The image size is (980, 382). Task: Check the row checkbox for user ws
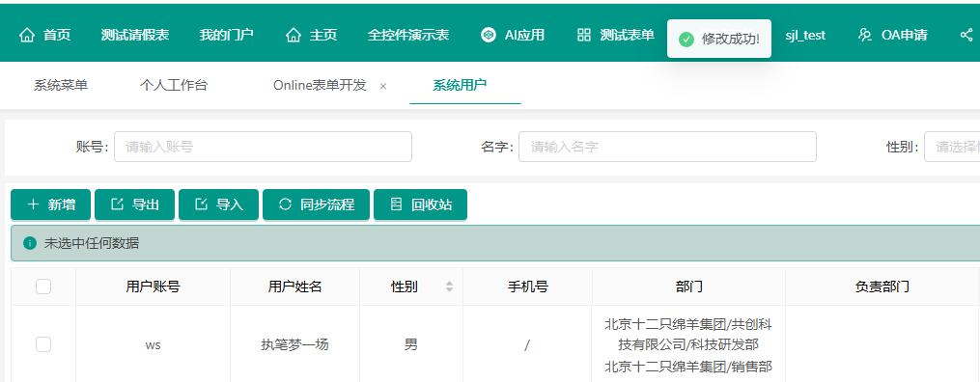point(43,344)
